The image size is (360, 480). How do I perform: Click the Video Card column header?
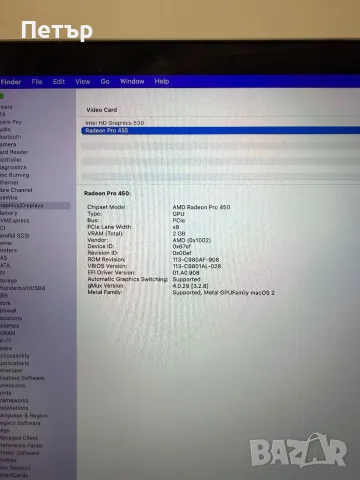102,110
